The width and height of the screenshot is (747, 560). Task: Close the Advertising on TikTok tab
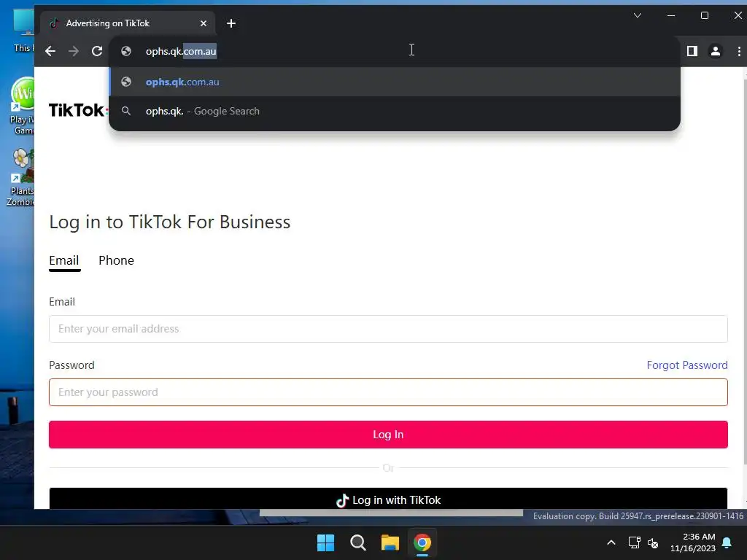pos(204,23)
